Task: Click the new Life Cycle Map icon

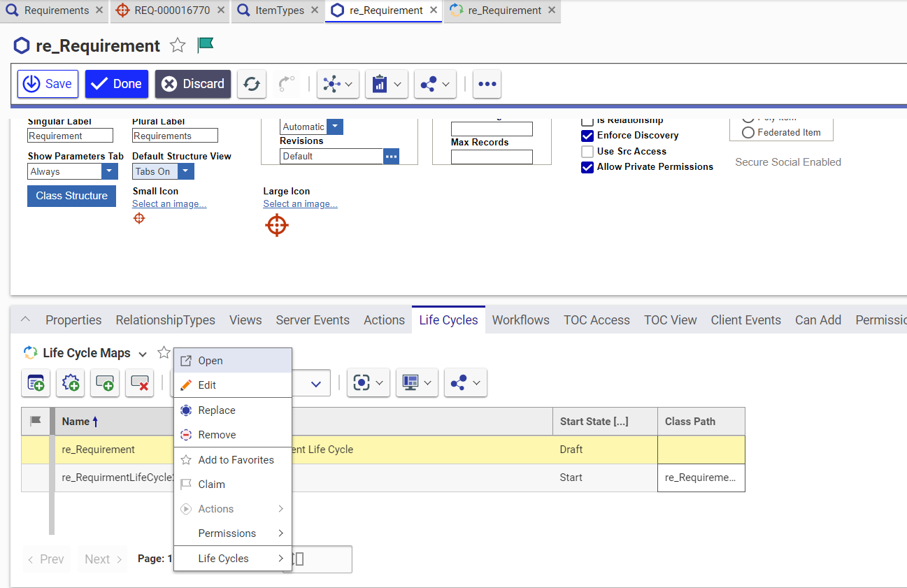Action: click(36, 383)
